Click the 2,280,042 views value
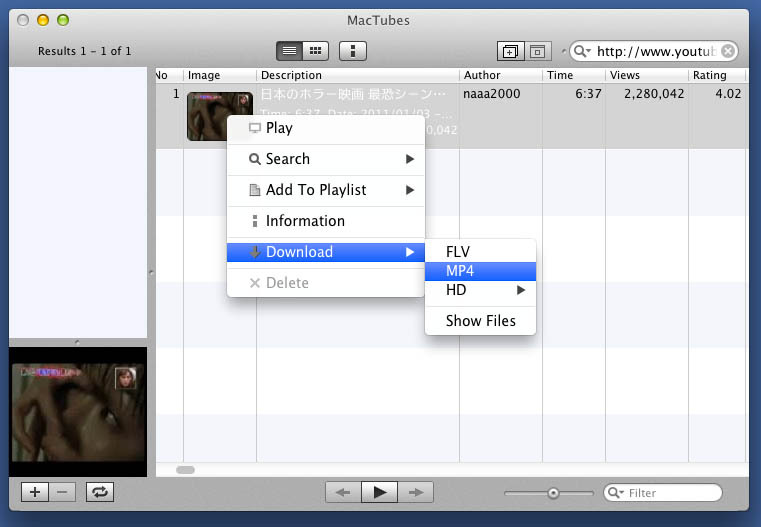Screen dimensions: 761x527 click(654, 94)
